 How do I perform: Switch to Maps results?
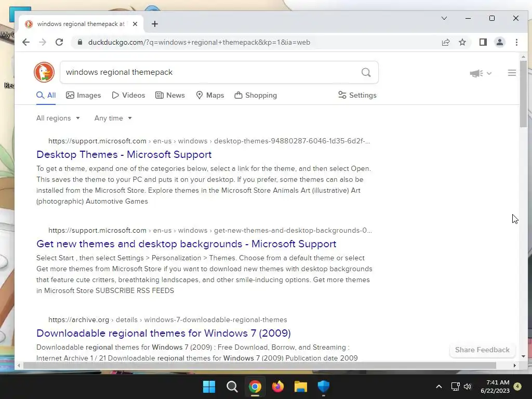tap(210, 96)
